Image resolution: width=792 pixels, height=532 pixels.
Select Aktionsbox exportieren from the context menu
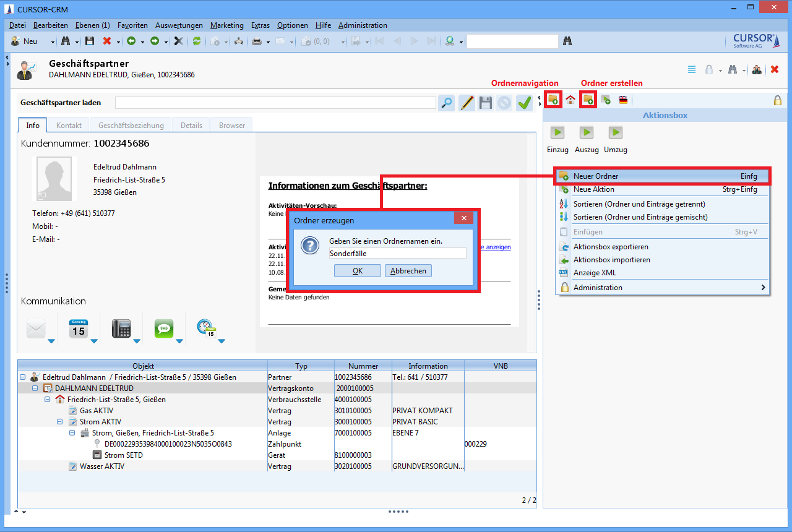(x=611, y=247)
